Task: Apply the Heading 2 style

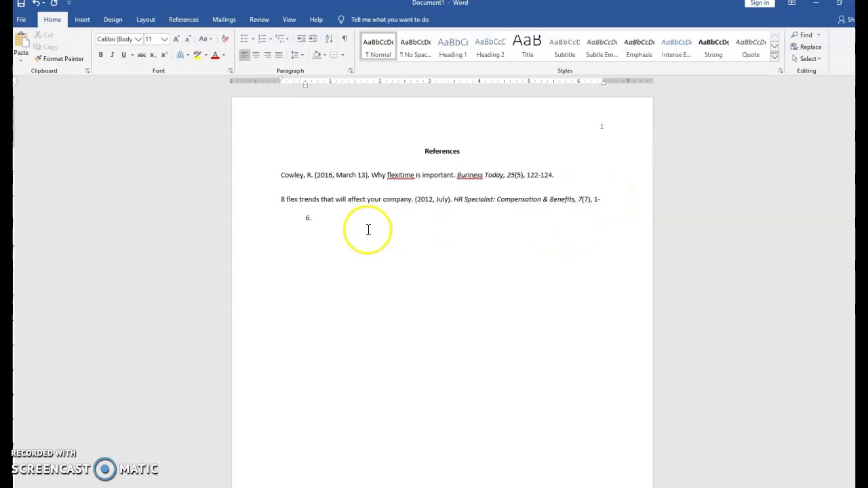Action: (490, 47)
